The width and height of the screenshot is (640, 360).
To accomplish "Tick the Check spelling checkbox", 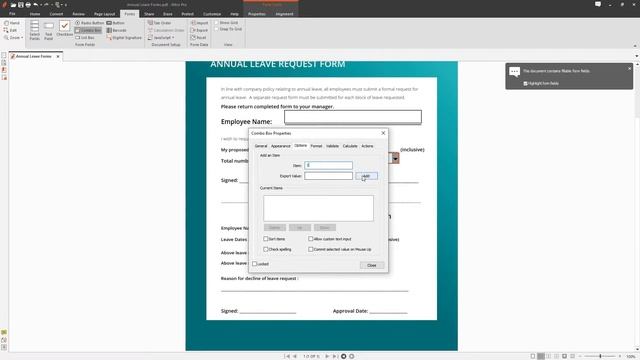I will [x=266, y=249].
